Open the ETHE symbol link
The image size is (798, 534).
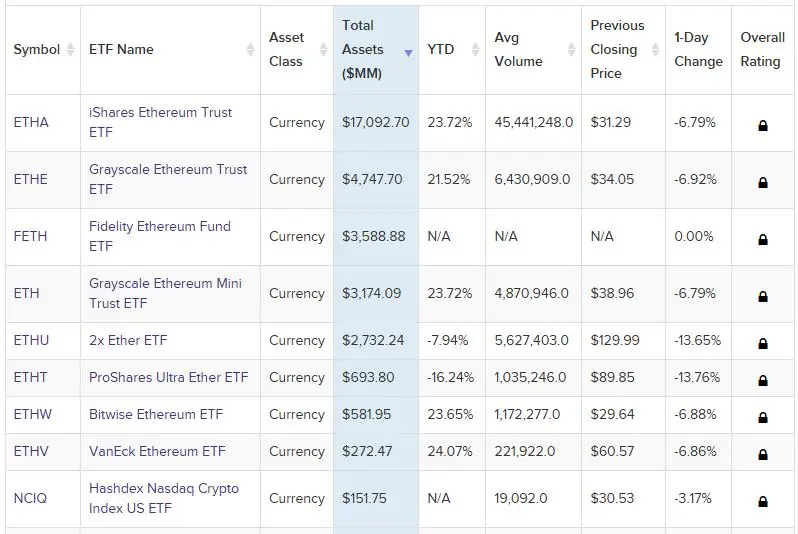tap(31, 180)
